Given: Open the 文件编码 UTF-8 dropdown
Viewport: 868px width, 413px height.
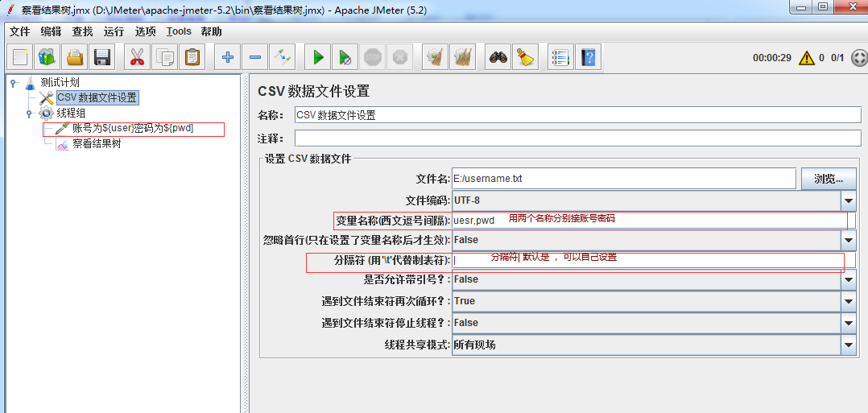Looking at the screenshot, I should pos(849,200).
